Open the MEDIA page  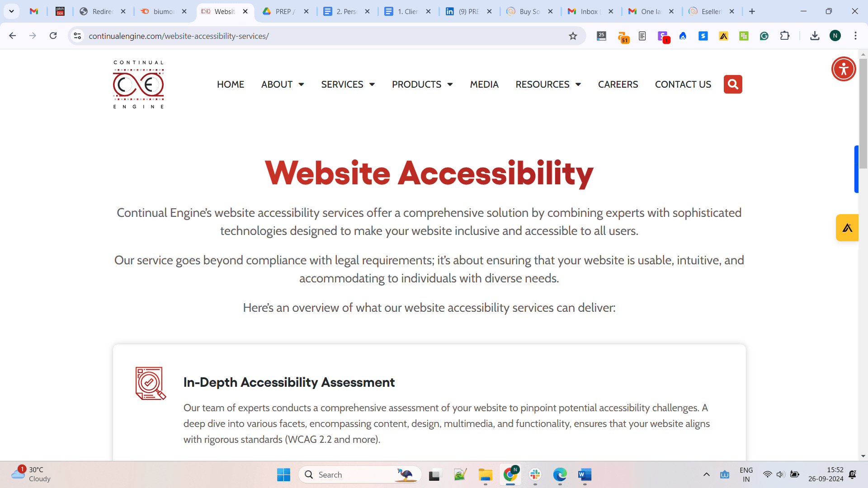484,84
